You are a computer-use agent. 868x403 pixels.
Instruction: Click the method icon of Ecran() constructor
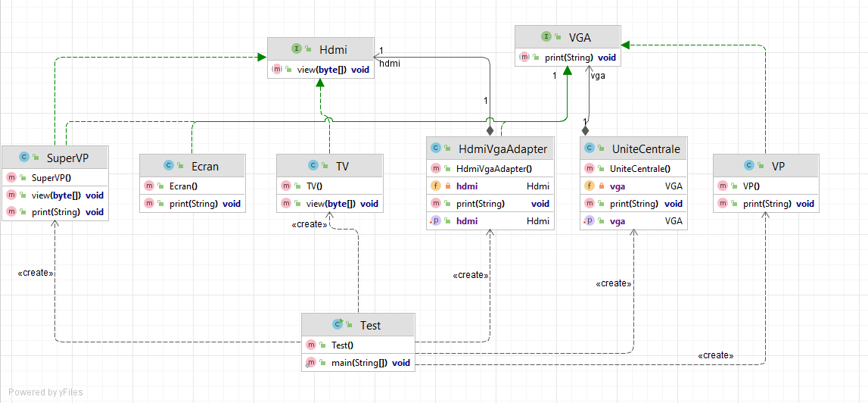148,186
